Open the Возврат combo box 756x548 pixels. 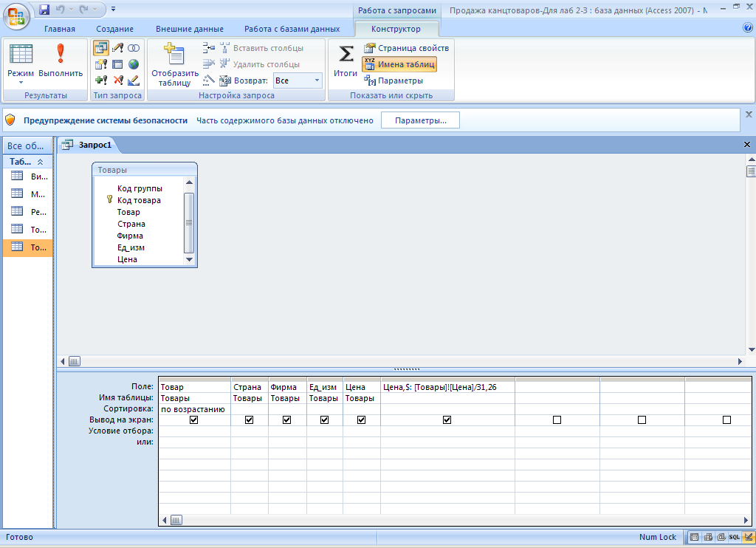(x=298, y=81)
